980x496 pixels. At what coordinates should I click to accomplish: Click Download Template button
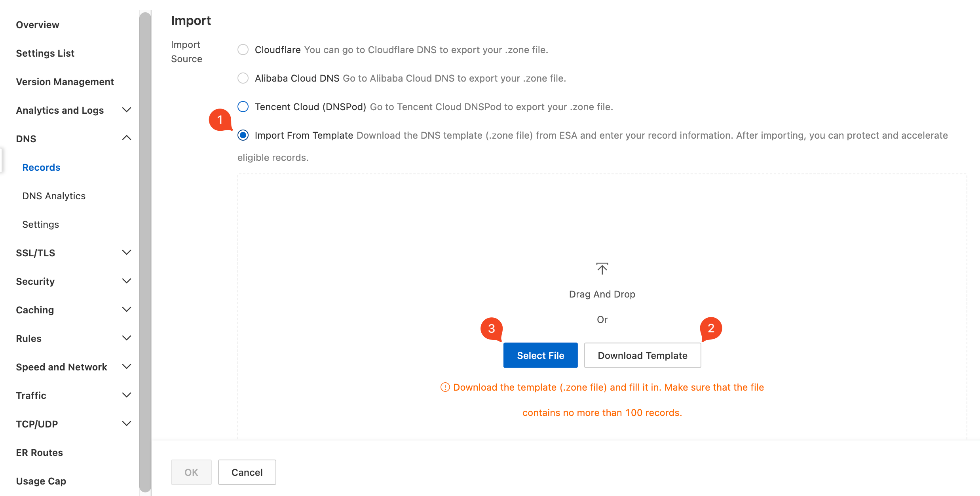click(642, 355)
